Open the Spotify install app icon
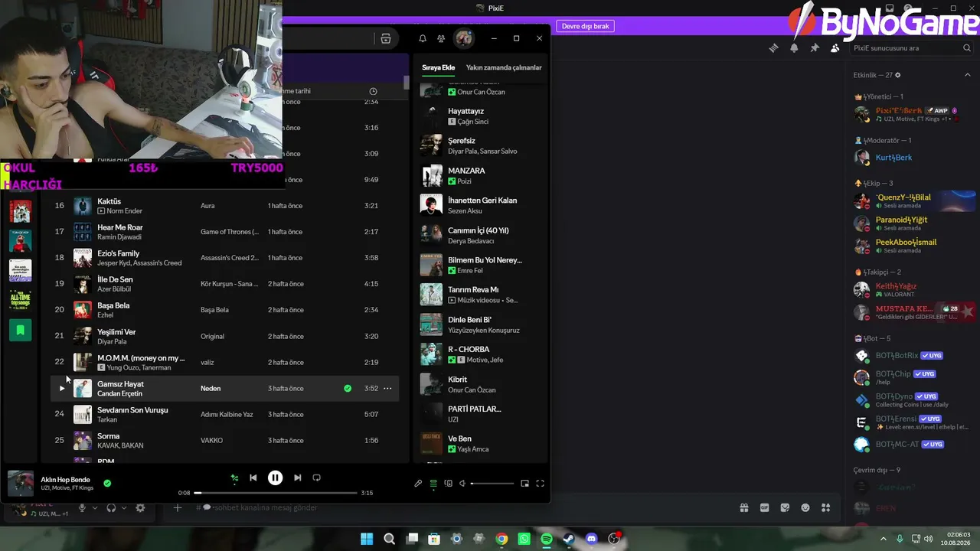Viewport: 980px width, 551px height. click(386, 38)
